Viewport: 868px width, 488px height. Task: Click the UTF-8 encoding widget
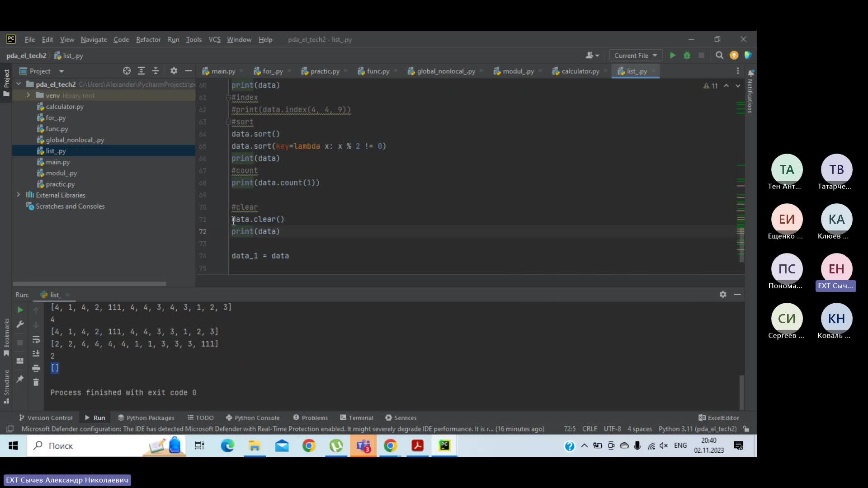[x=612, y=429]
